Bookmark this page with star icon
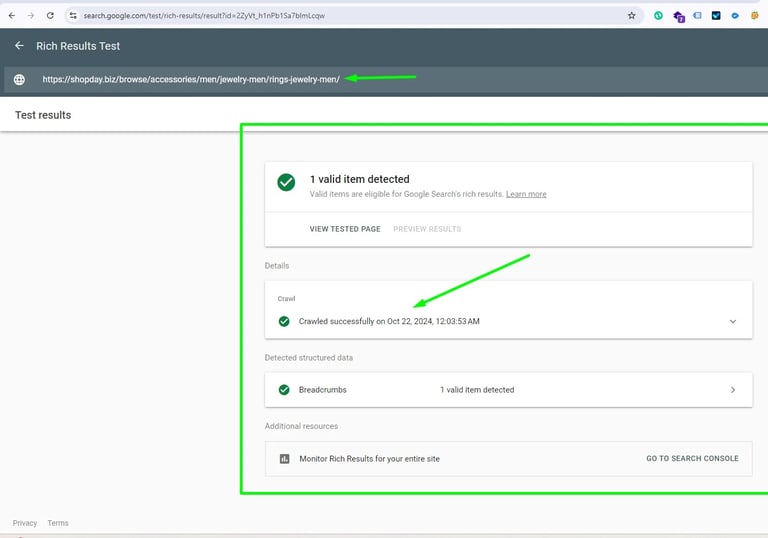The height and width of the screenshot is (538, 768). [632, 16]
